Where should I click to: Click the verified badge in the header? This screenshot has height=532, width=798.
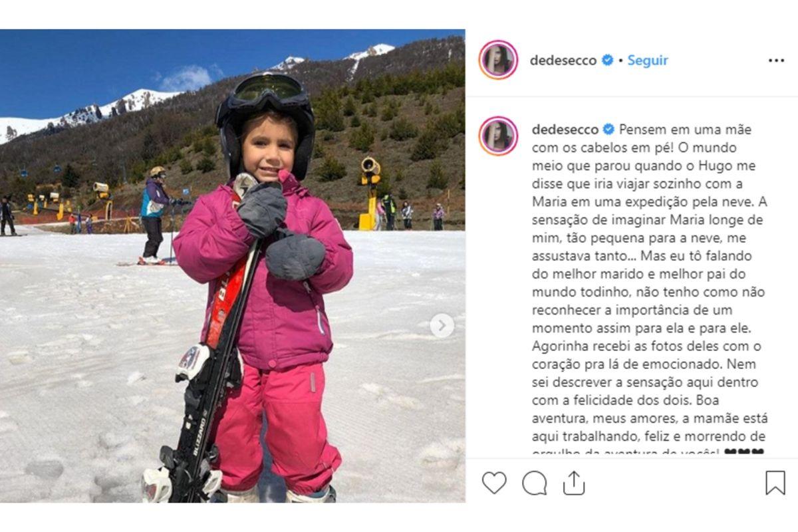pyautogui.click(x=607, y=60)
